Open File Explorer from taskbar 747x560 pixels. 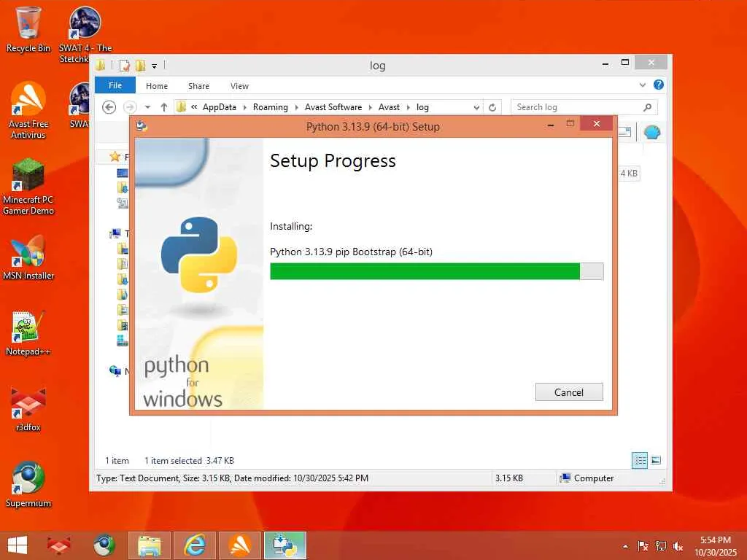[149, 545]
